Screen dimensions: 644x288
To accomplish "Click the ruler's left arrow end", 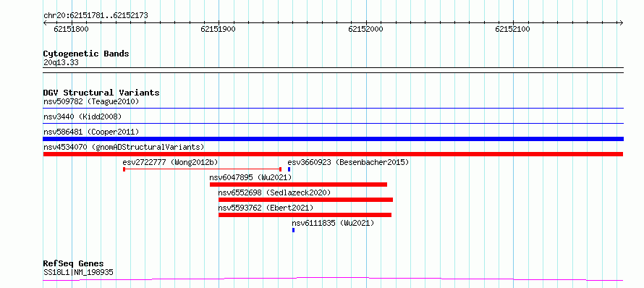I will point(45,22).
